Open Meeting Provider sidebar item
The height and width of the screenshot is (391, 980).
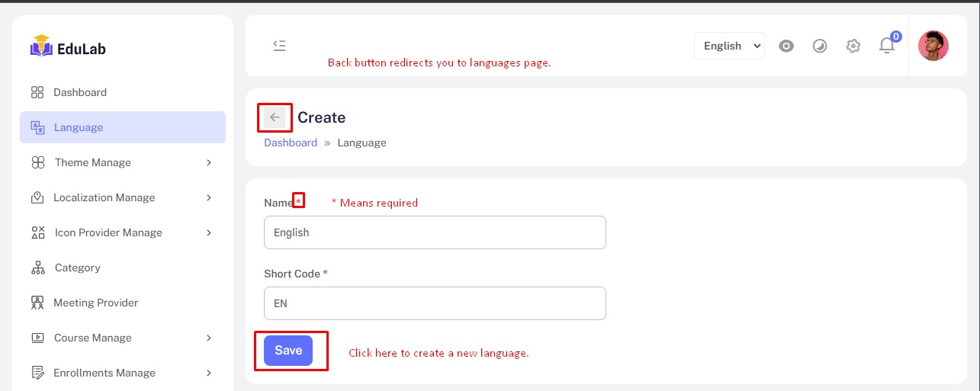pos(95,303)
